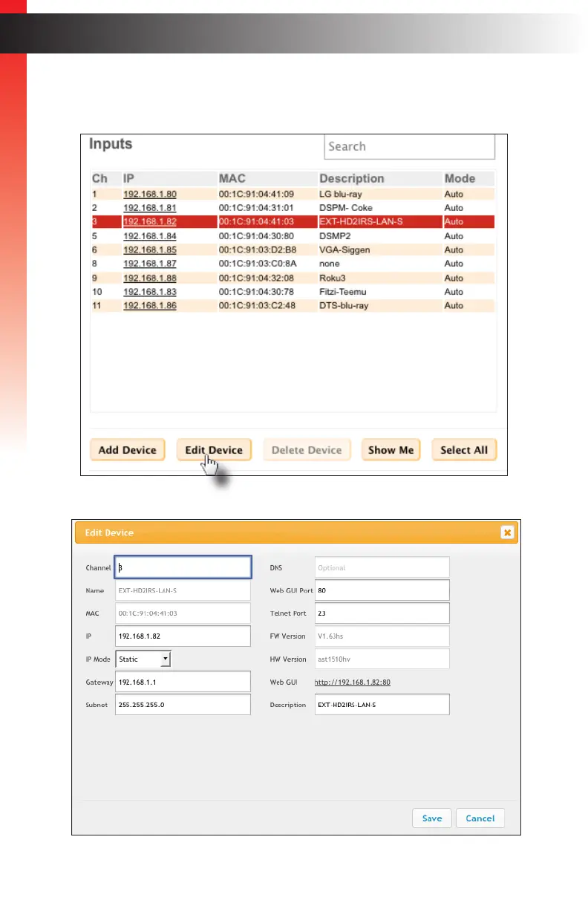Screen dimensions: 588x909
Task: Select the Roku3 row description
Action: click(333, 278)
